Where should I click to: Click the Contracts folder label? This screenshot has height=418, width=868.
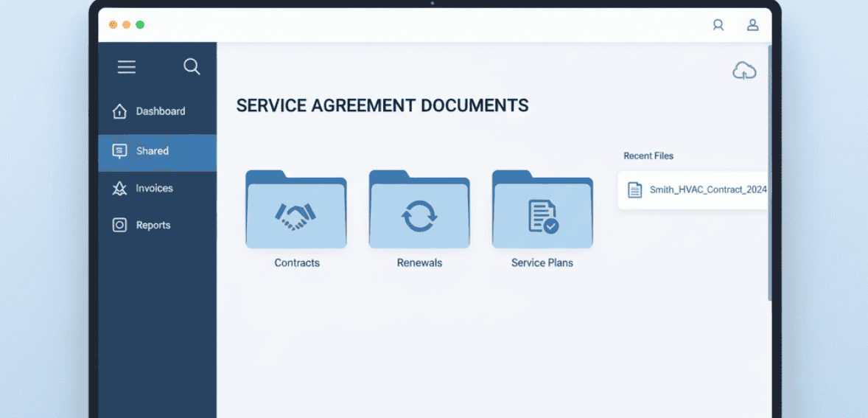(x=297, y=263)
